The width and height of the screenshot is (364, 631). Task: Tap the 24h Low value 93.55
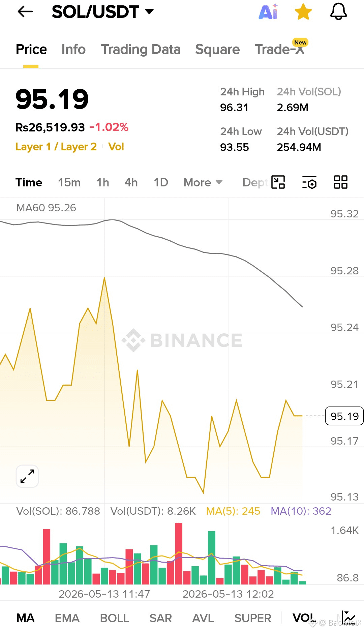tap(234, 147)
